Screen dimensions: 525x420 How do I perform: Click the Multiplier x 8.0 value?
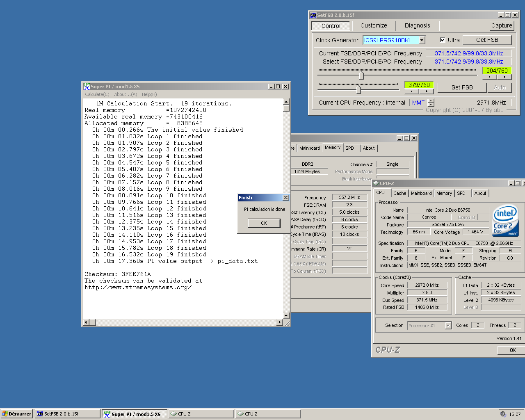(x=427, y=293)
